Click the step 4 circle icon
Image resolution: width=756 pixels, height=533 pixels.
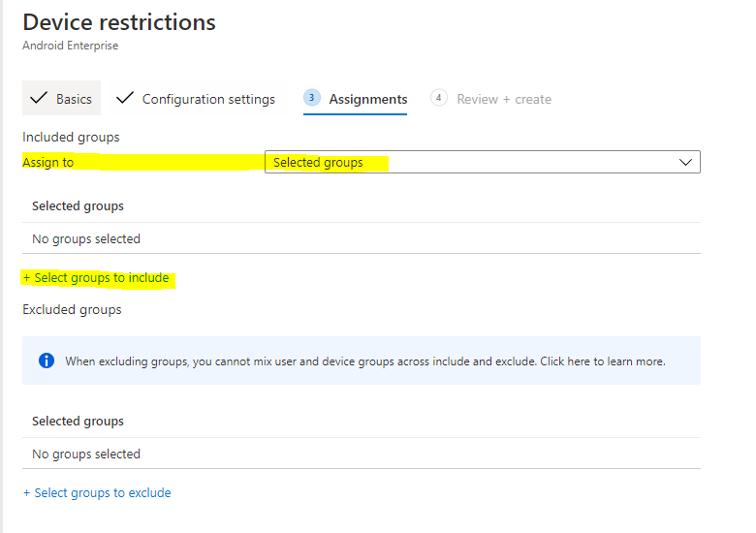click(x=439, y=98)
